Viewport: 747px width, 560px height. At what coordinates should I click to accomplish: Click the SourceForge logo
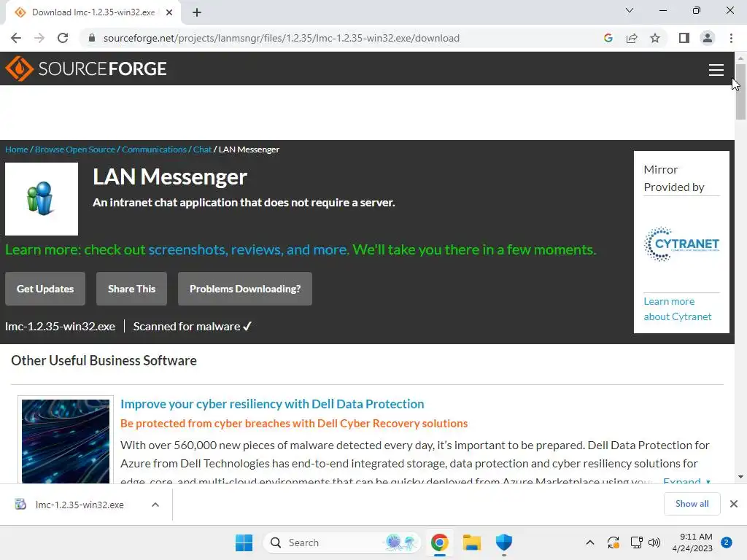(86, 69)
